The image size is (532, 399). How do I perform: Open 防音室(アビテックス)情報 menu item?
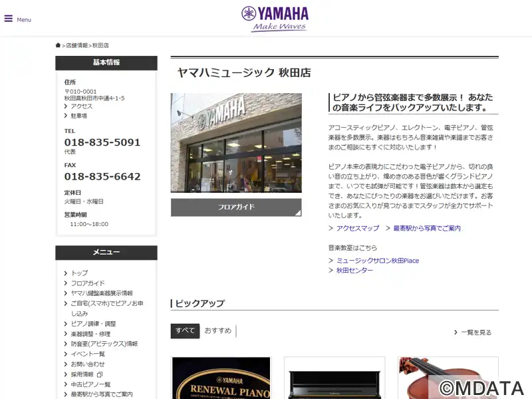pyautogui.click(x=104, y=344)
